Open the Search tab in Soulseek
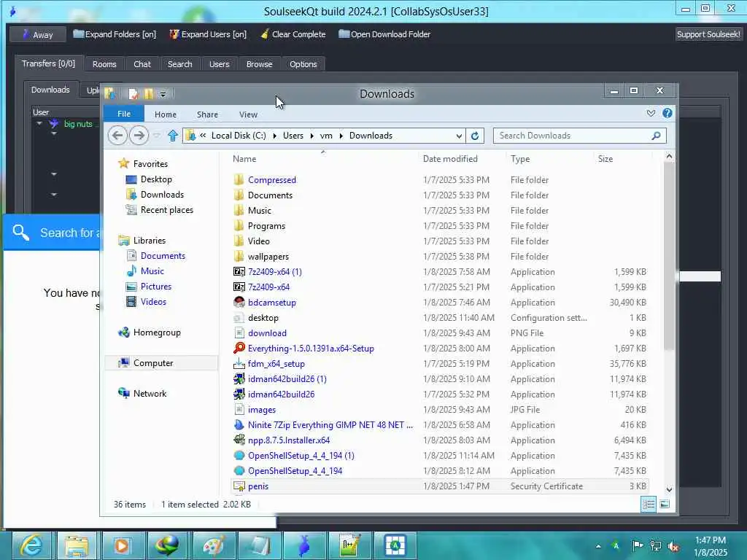 pyautogui.click(x=179, y=64)
